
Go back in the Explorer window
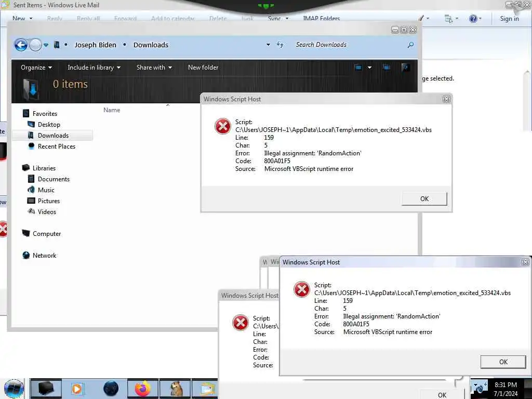click(21, 45)
